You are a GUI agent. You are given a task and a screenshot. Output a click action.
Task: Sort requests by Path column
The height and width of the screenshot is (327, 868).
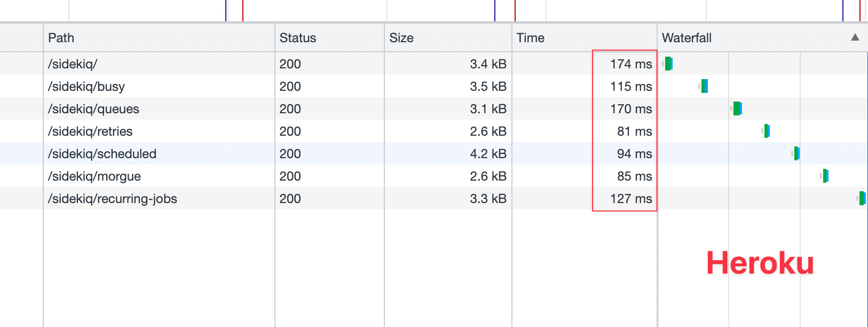pyautogui.click(x=61, y=38)
